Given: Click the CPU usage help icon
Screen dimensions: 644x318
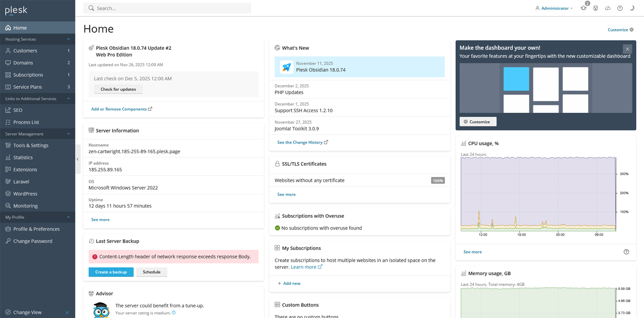Looking at the screenshot, I should [x=626, y=252].
